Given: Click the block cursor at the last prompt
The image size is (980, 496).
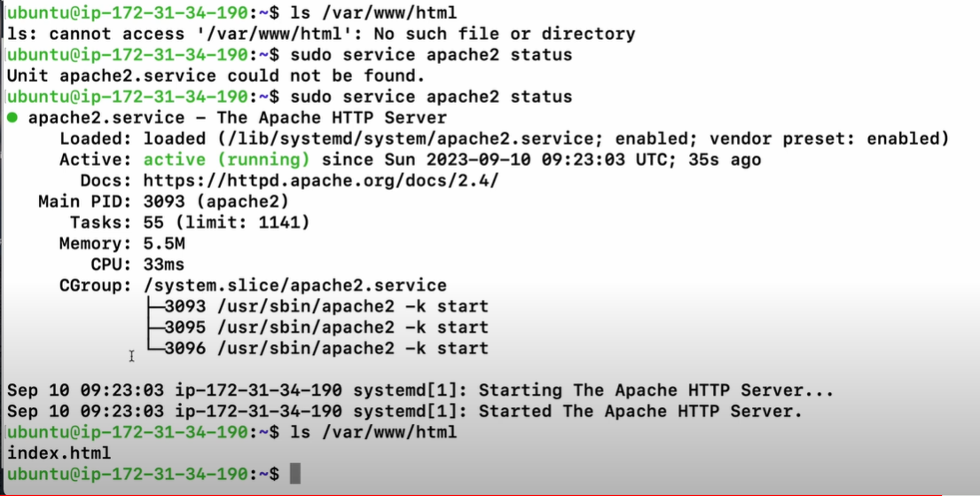Looking at the screenshot, I should (295, 474).
